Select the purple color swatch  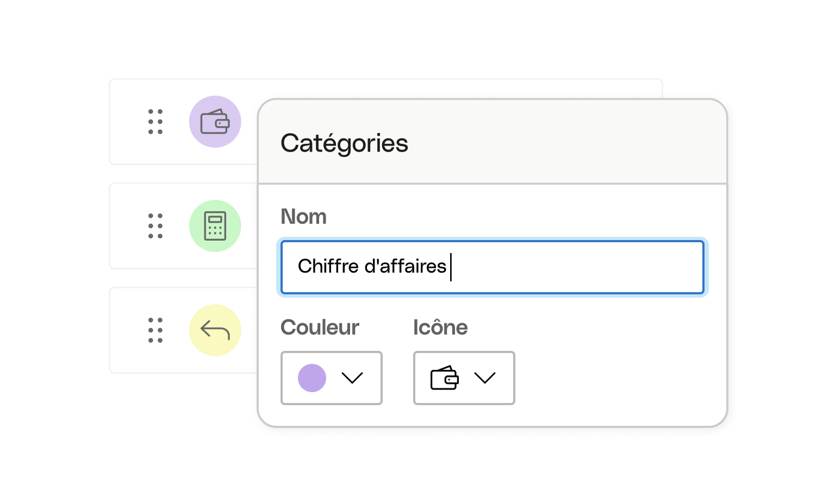point(312,378)
